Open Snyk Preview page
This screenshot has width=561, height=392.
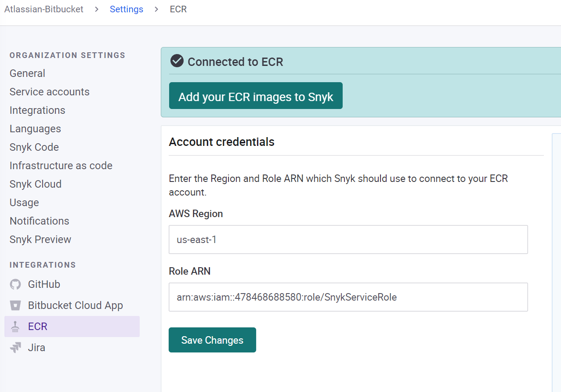tap(40, 240)
